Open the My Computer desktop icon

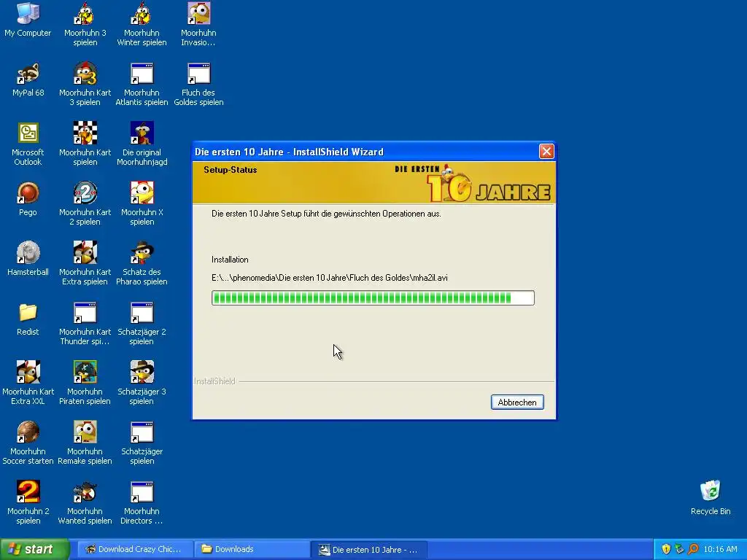[28, 20]
